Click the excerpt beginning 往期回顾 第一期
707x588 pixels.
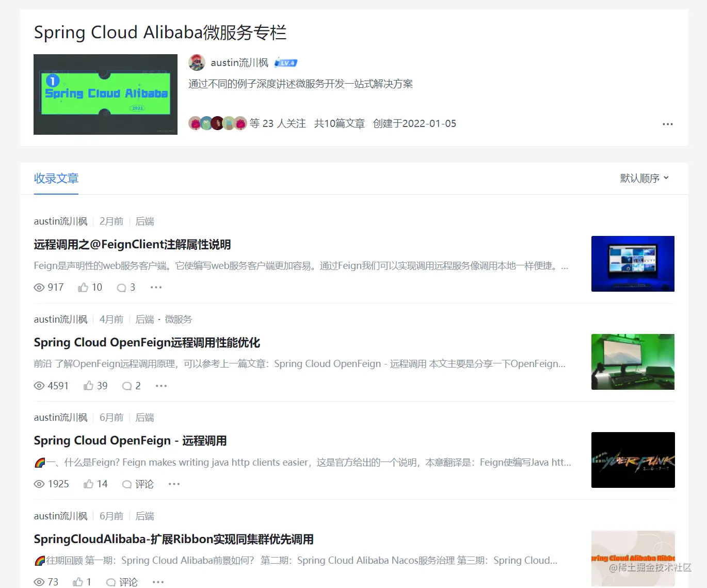[x=296, y=561]
